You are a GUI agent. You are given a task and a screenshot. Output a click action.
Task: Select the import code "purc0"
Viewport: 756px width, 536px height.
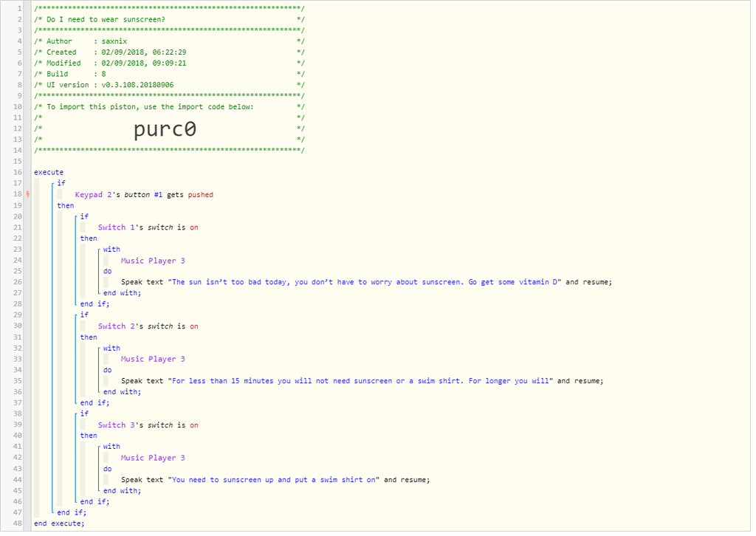pyautogui.click(x=165, y=128)
